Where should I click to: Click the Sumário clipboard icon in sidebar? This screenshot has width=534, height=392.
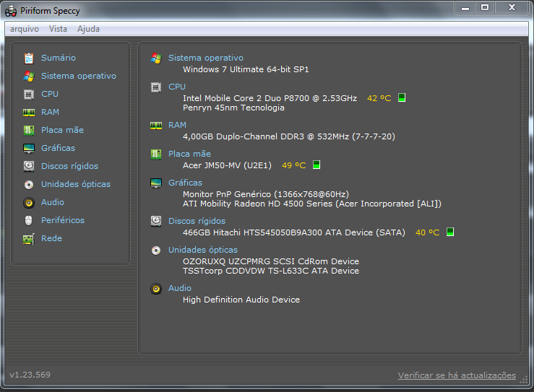point(29,58)
